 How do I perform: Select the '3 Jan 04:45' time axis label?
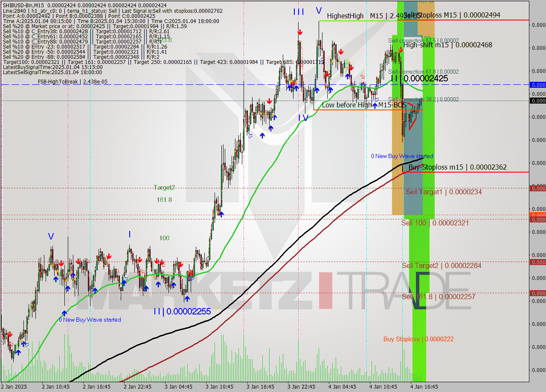[x=178, y=387]
